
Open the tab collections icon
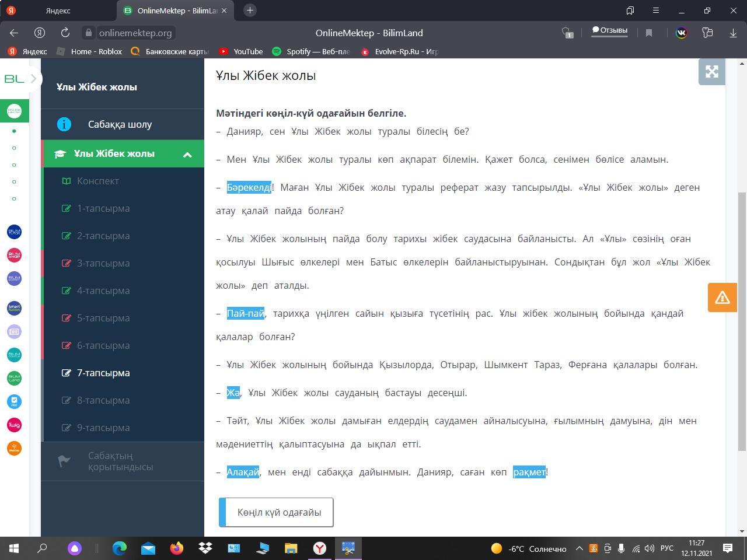point(630,10)
